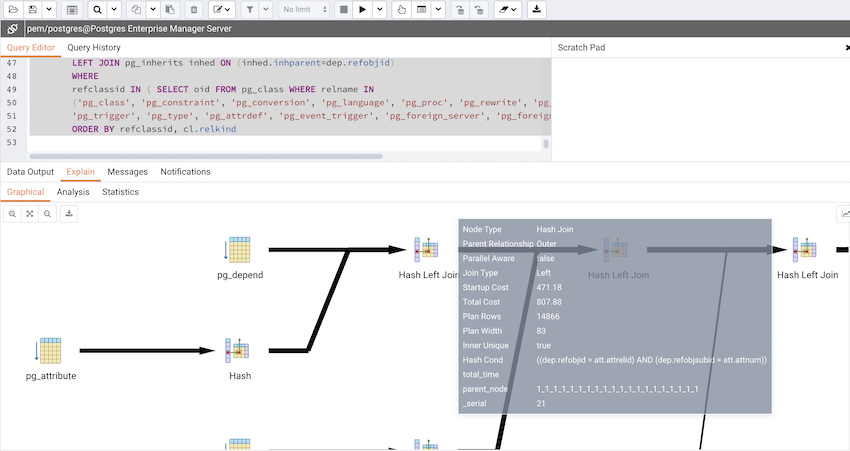The image size is (850, 451).
Task: Zoom out of the explain plan
Action: click(x=47, y=214)
